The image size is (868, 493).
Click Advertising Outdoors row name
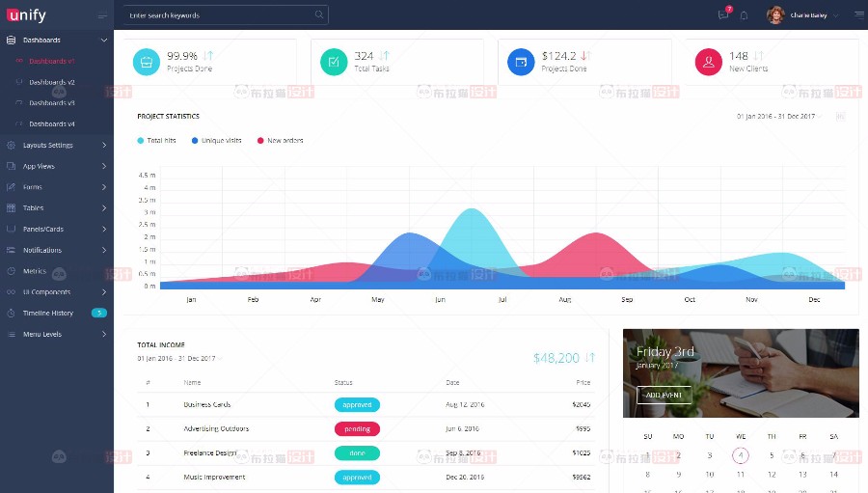coord(216,428)
